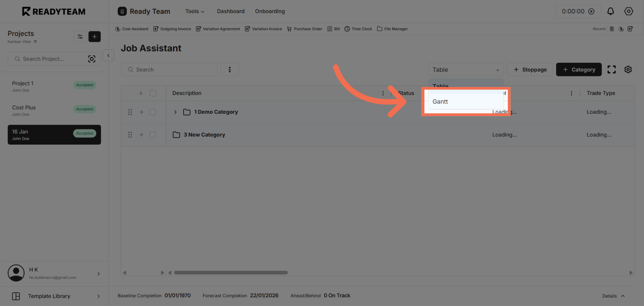Open the Cost Assistant tool

[x=132, y=29]
